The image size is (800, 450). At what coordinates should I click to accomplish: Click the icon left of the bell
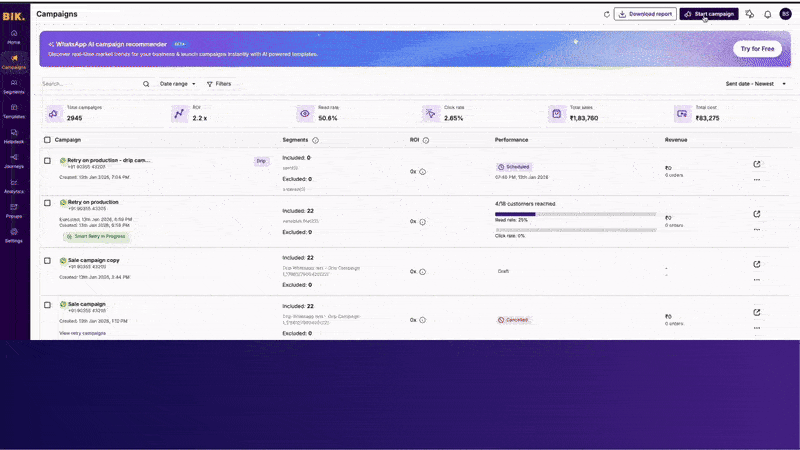749,14
